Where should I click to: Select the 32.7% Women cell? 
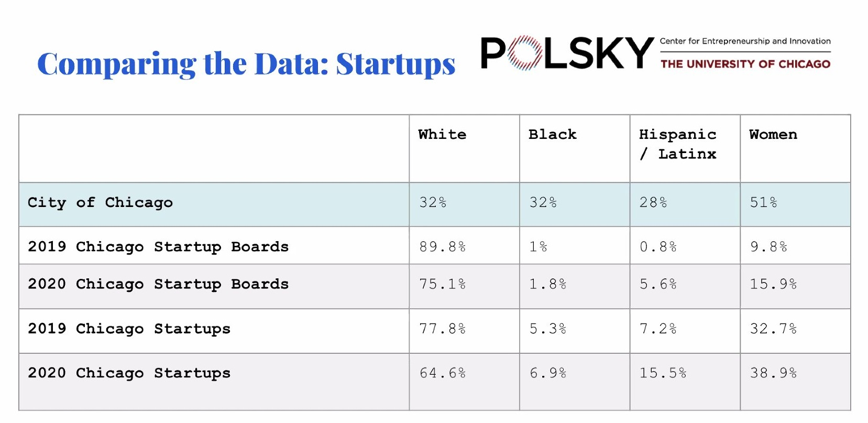[773, 329]
